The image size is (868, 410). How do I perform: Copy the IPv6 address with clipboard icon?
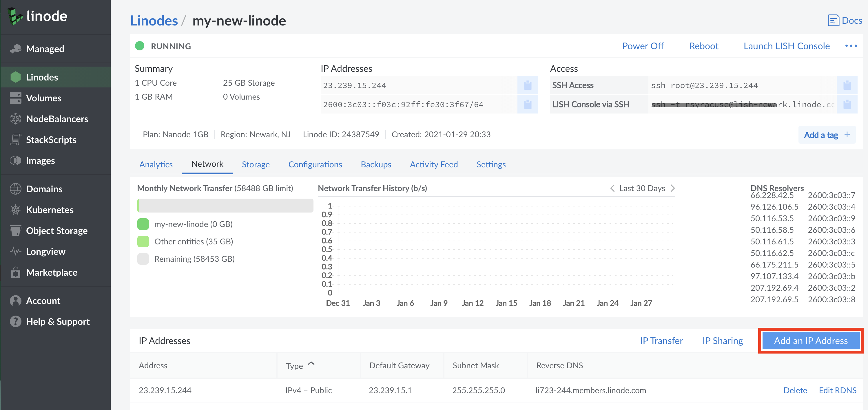point(527,105)
